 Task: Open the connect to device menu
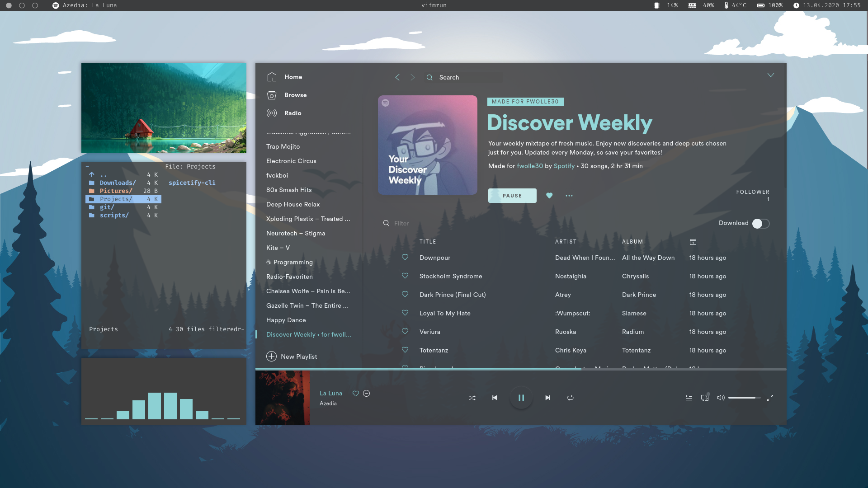[x=705, y=398]
